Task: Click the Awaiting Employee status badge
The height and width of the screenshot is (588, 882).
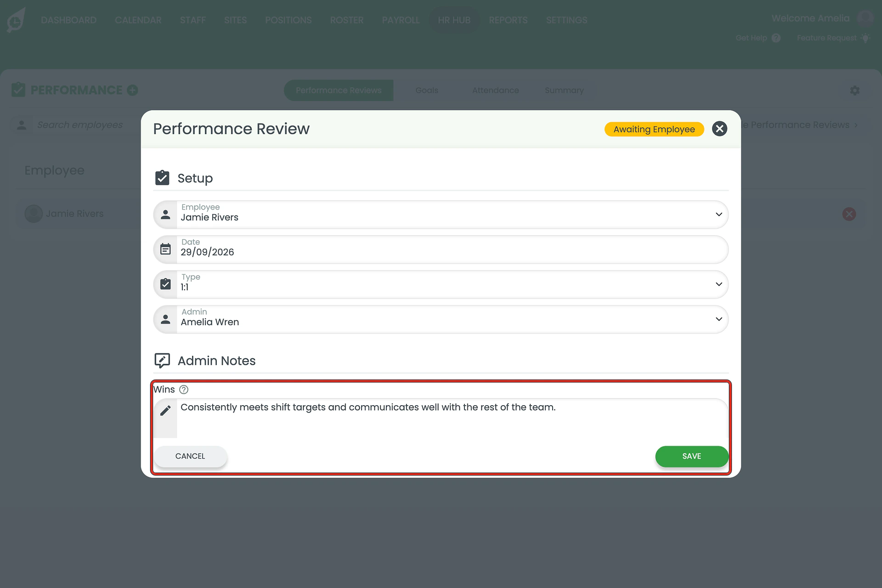Action: click(x=654, y=129)
